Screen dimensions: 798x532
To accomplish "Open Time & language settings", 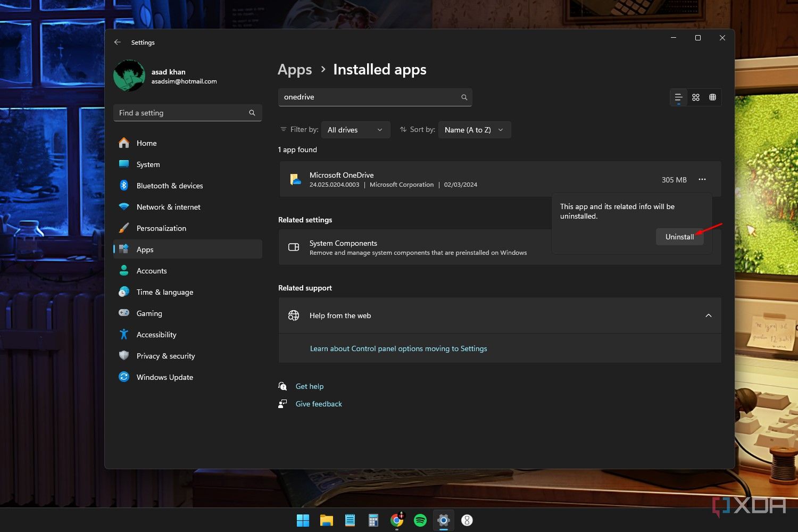I will (188, 292).
